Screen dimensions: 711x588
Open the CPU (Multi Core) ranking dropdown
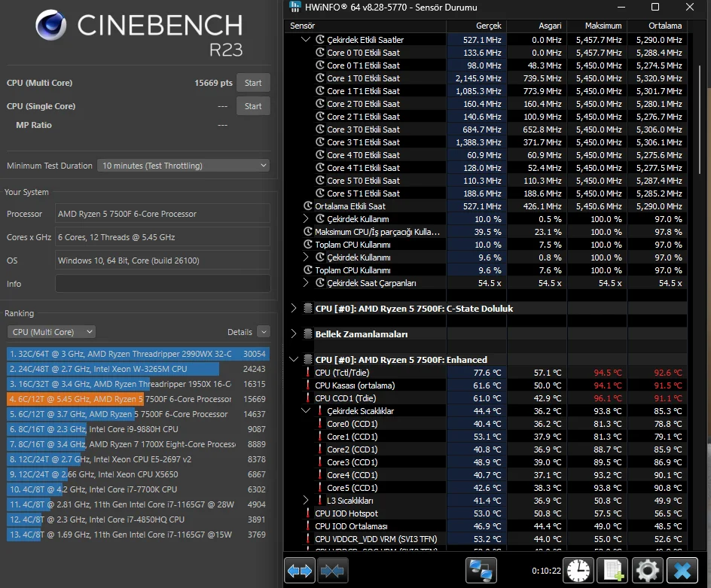[x=51, y=332]
